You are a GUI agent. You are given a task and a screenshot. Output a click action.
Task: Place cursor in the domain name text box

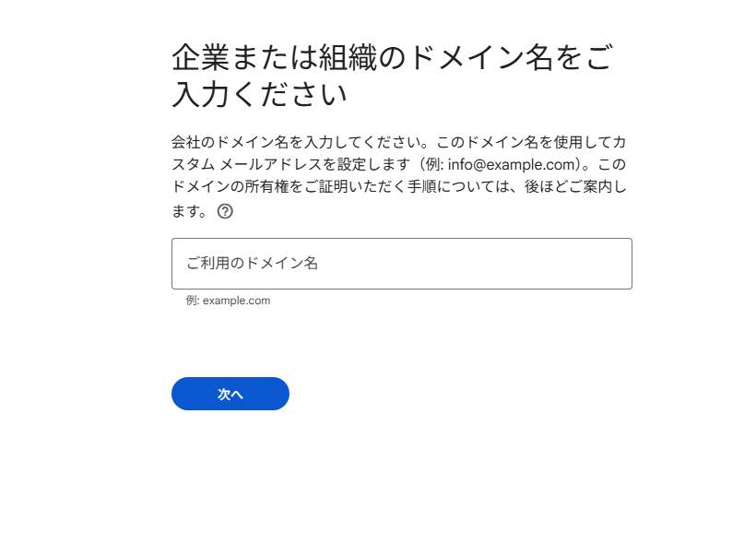(402, 264)
